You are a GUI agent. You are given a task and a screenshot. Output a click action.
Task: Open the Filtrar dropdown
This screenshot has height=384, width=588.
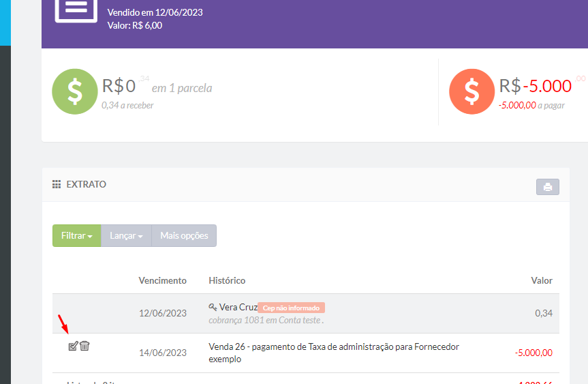click(76, 235)
